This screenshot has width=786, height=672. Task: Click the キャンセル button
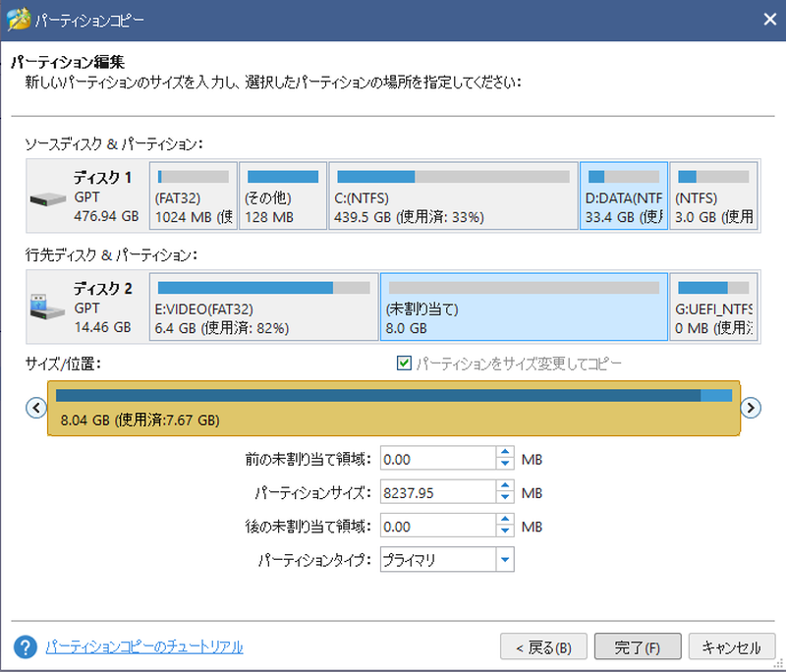pos(731,646)
